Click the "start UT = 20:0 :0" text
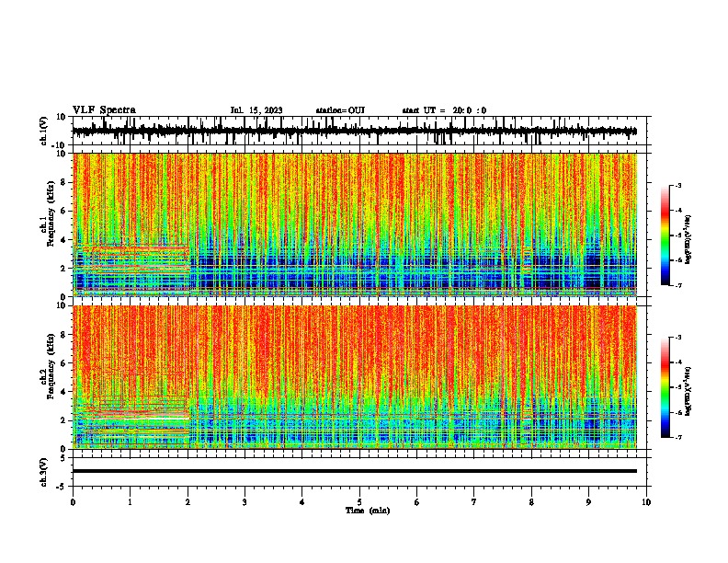The width and height of the screenshot is (728, 563). 444,110
